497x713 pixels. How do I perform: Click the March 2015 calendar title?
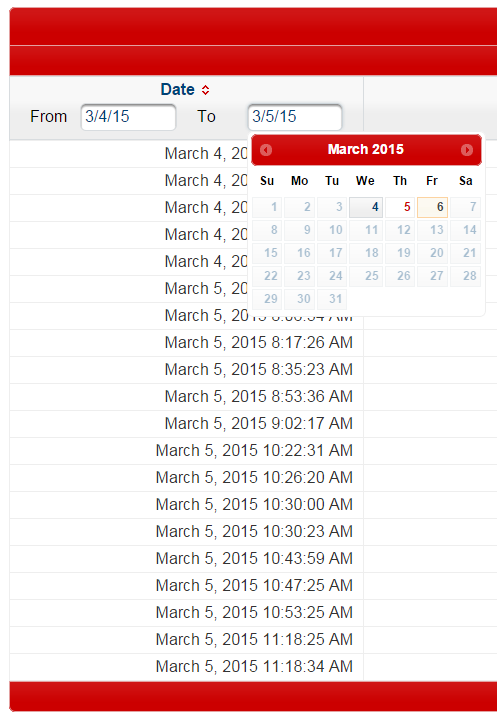tap(366, 150)
